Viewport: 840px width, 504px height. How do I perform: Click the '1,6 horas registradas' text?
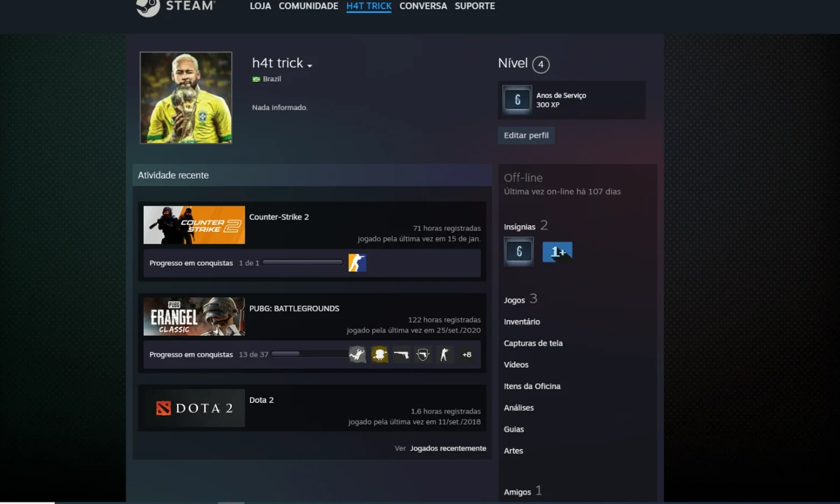[445, 411]
